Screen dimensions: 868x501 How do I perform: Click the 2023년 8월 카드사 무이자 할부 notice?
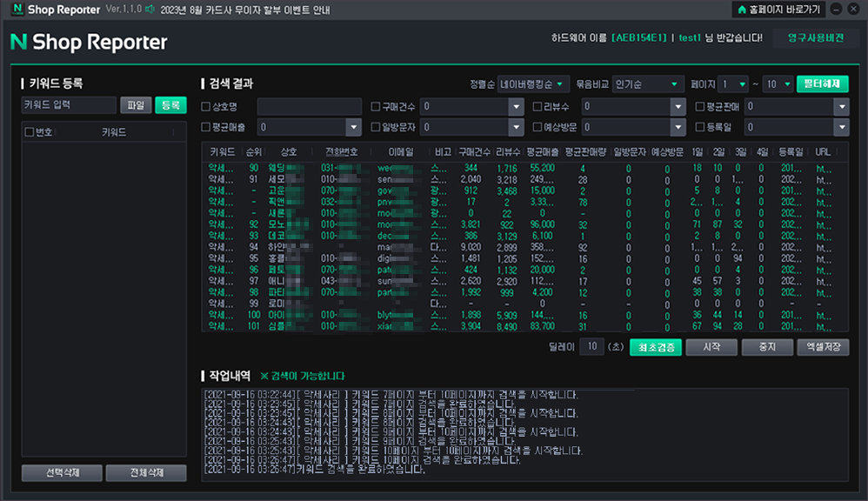(x=245, y=10)
